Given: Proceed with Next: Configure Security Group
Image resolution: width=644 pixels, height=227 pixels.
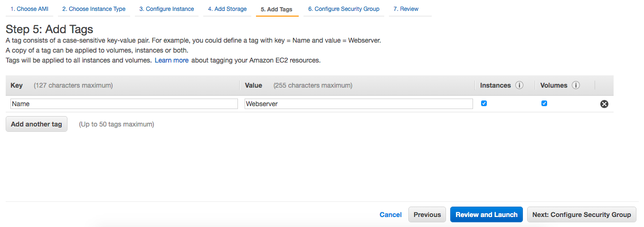Looking at the screenshot, I should click(x=581, y=215).
